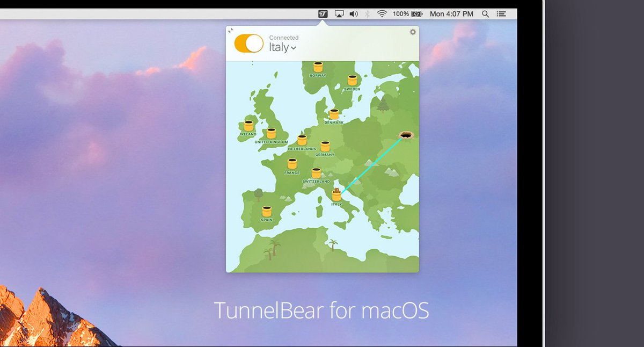Click the Bluetooth menu bar icon
644x347 pixels.
pos(368,14)
